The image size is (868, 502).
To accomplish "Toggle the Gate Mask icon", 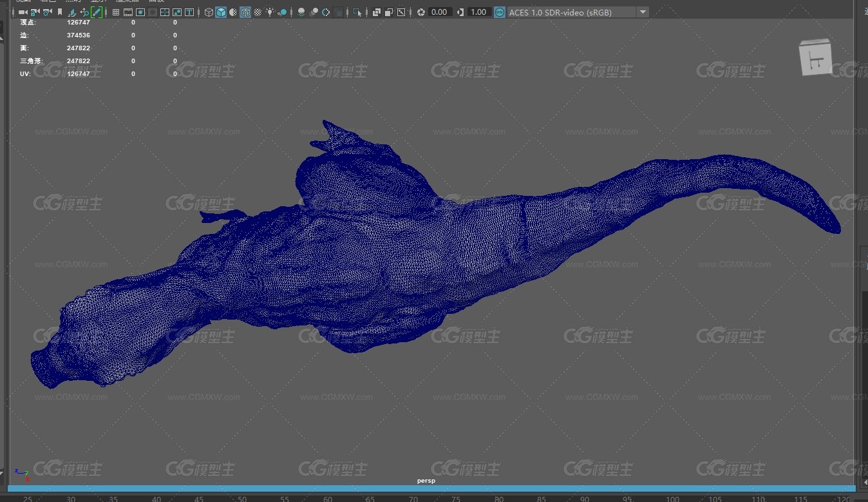I will point(153,12).
